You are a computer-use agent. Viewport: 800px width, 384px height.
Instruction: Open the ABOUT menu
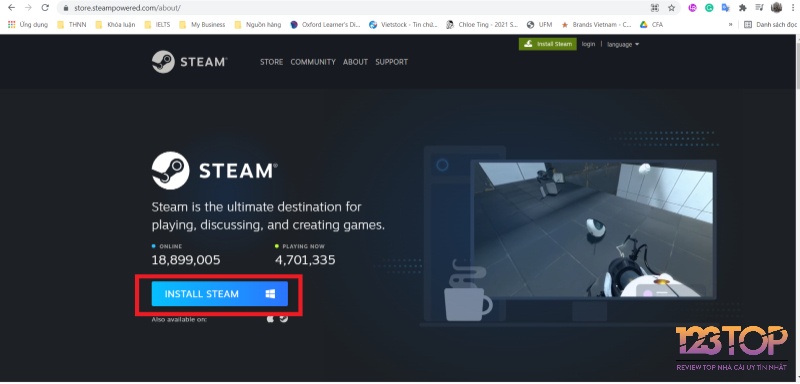(x=355, y=62)
